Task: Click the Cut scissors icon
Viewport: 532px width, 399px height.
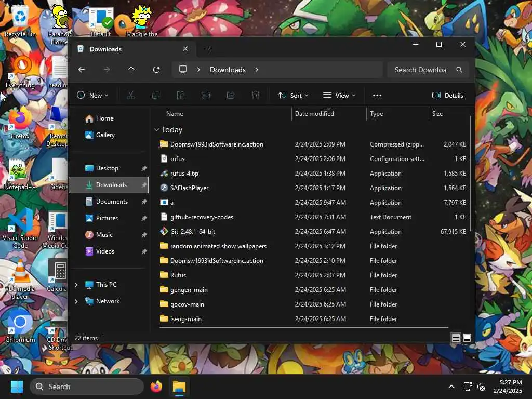Action: (130, 96)
